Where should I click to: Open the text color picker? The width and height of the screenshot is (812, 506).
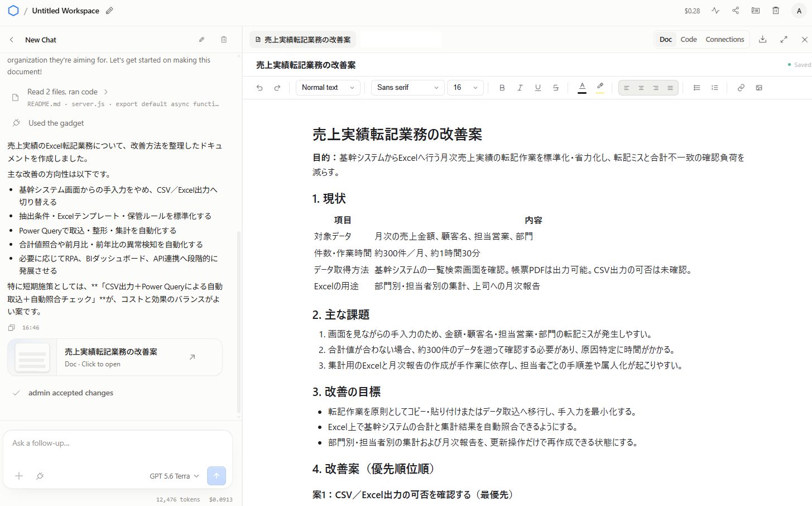[582, 88]
